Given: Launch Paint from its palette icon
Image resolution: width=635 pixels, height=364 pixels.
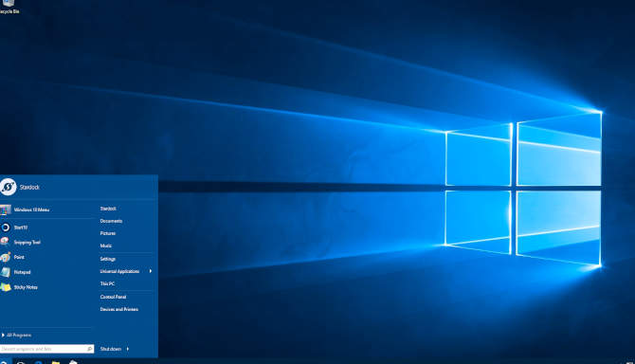Looking at the screenshot, I should [x=6, y=257].
